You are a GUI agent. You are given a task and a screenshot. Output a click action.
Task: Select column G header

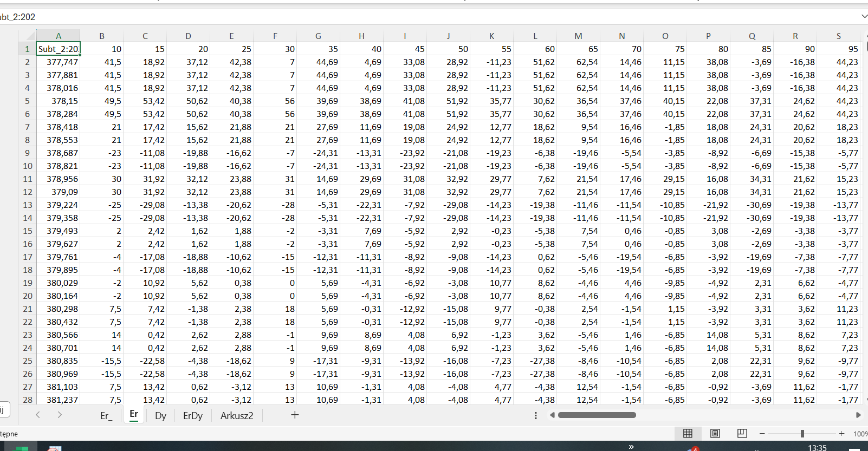[318, 36]
